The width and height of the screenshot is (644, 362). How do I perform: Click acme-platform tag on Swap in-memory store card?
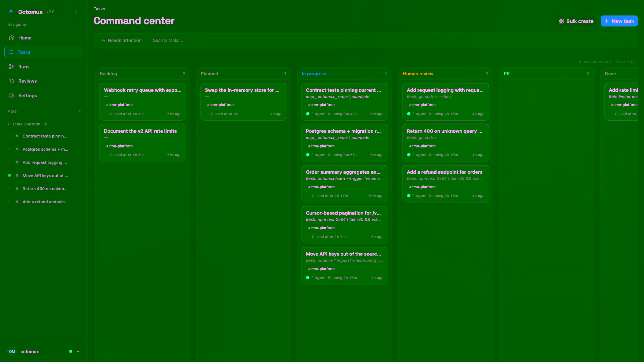tap(221, 105)
